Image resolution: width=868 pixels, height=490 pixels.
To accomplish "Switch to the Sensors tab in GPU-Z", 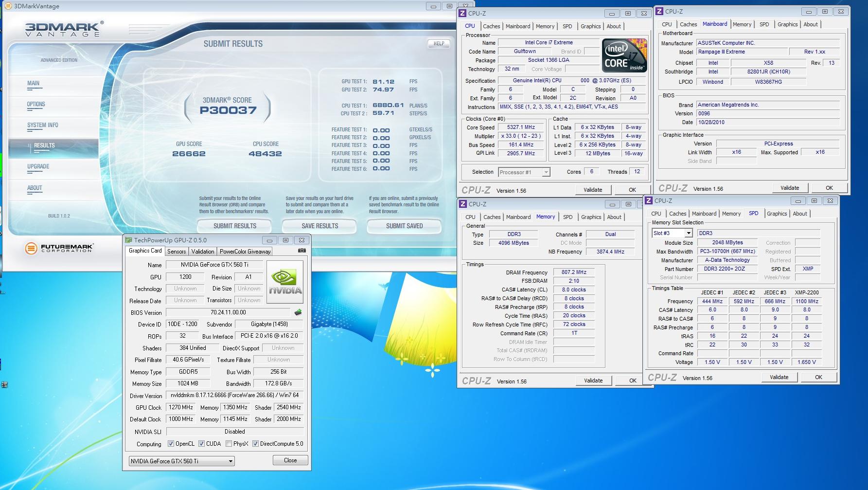I will 177,252.
